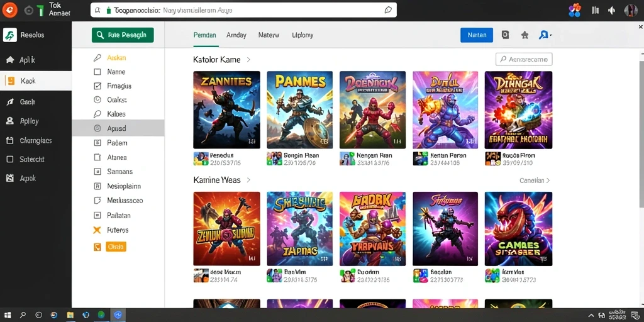
Task: Toggle the Nanne checkbox in filter list
Action: point(97,72)
